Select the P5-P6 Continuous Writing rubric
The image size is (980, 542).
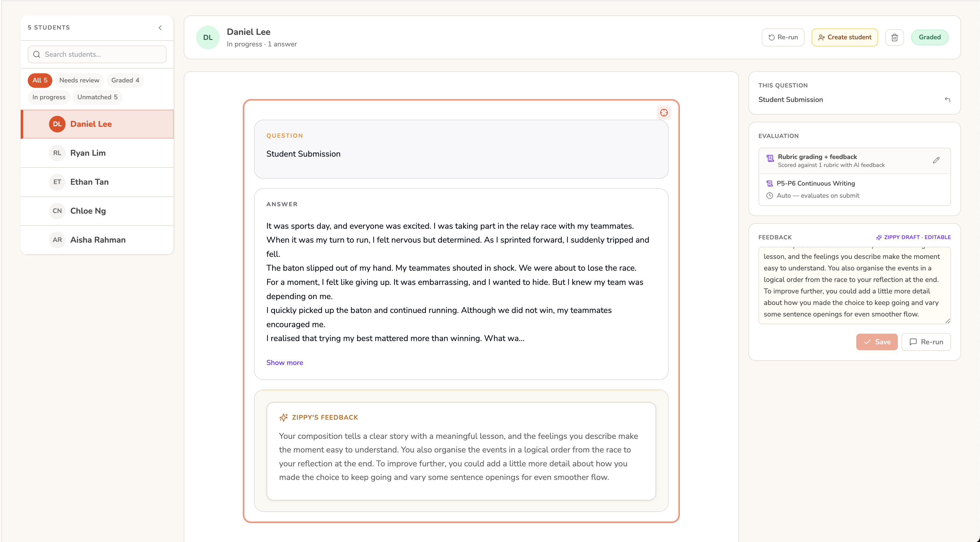(816, 184)
